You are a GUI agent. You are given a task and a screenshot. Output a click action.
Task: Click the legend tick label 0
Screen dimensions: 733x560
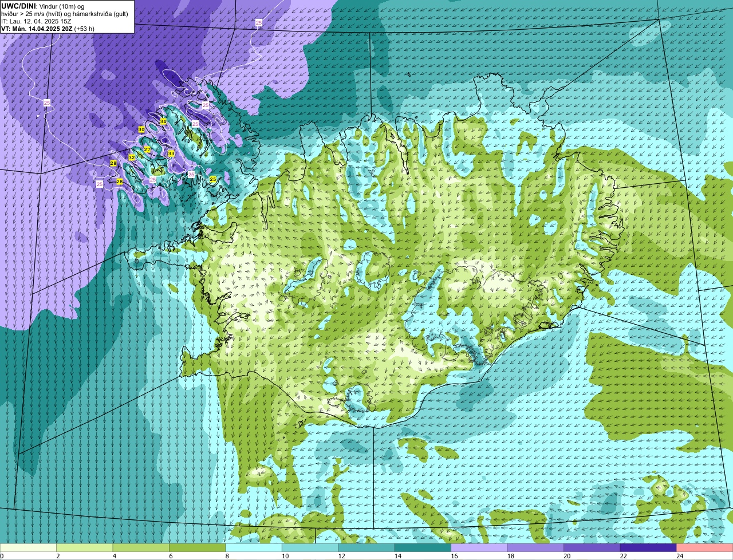[x=2, y=556]
